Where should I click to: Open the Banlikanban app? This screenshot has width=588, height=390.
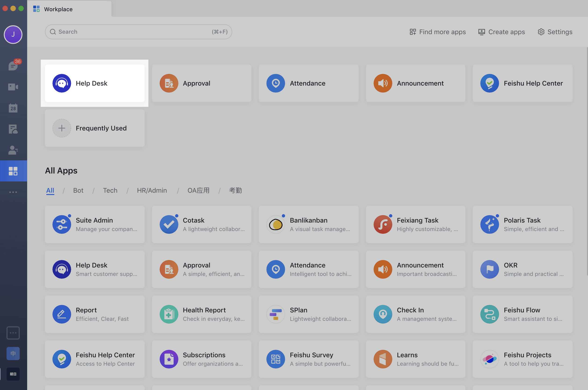coord(309,224)
